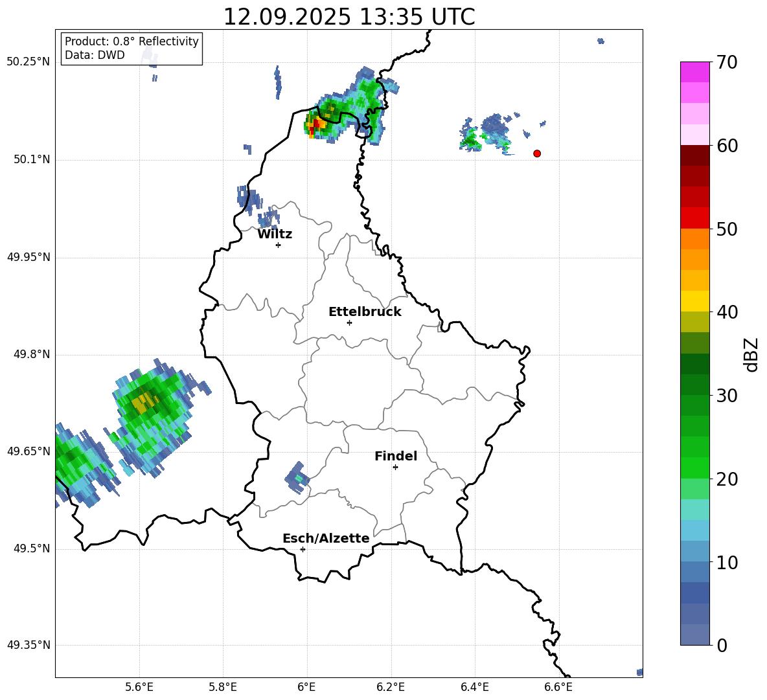This screenshot has width=767, height=700.
Task: Click the bright green swatch above 20 dBZ
Action: 694,468
